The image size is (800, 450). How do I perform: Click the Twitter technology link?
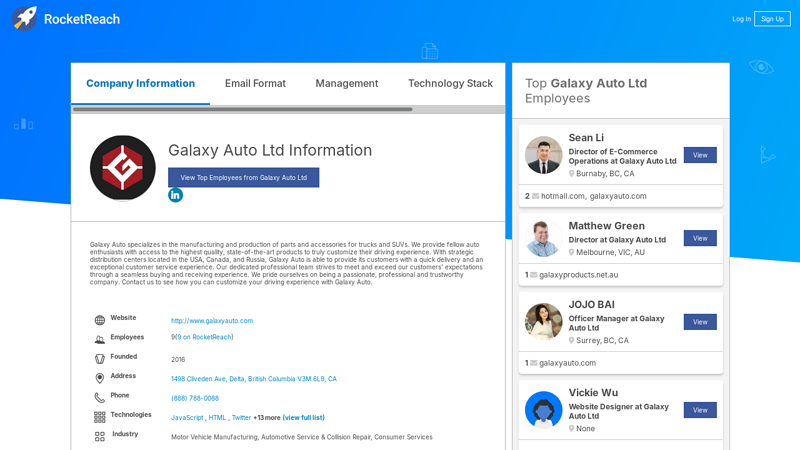[241, 417]
